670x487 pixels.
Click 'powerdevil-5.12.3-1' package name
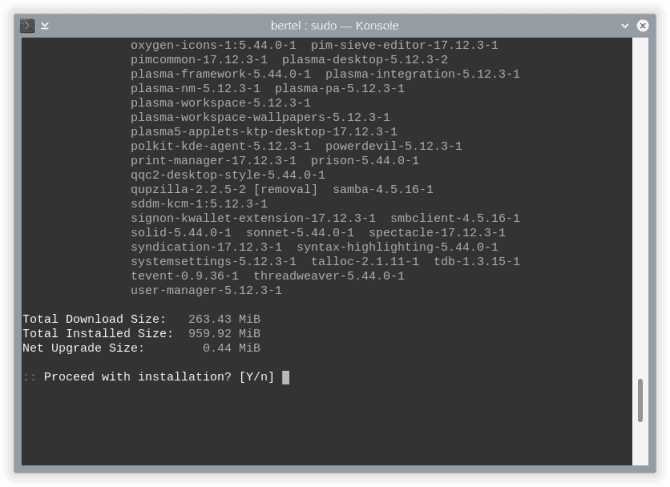[394, 147]
